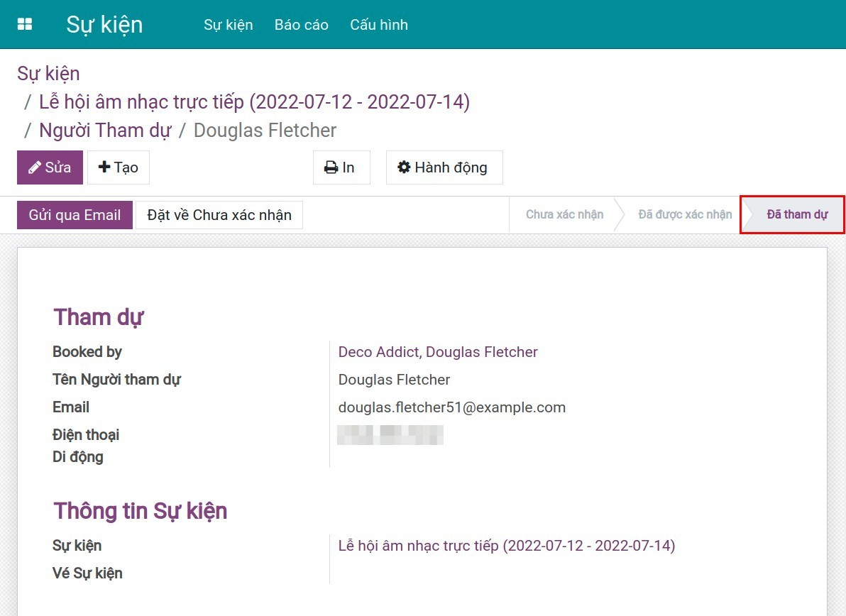Select the Đã tham dự status stage
Image resolution: width=846 pixels, height=616 pixels.
point(796,215)
